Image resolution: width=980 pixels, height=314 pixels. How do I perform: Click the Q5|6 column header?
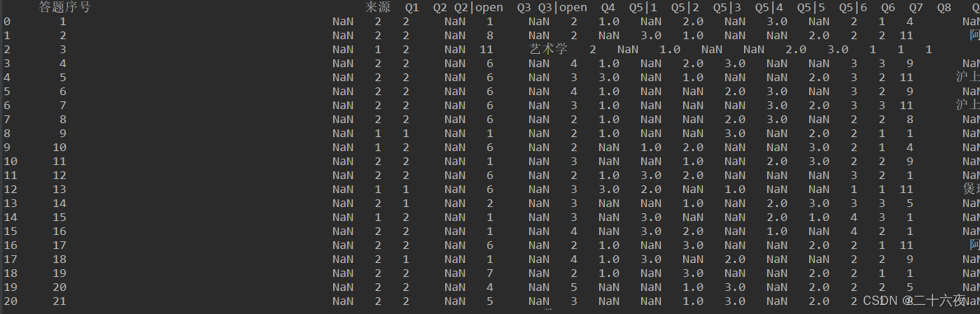click(853, 8)
